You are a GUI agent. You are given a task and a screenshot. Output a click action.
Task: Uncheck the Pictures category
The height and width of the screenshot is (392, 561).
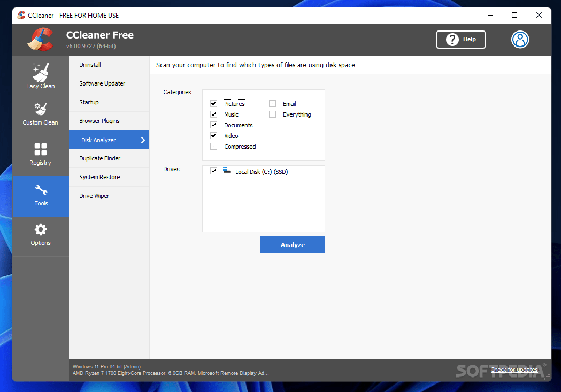tap(213, 103)
